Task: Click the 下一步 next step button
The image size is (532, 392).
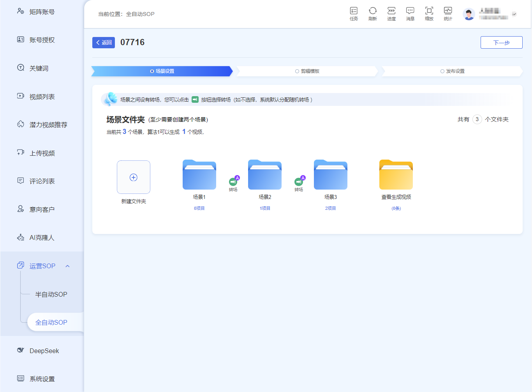Action: [x=501, y=42]
